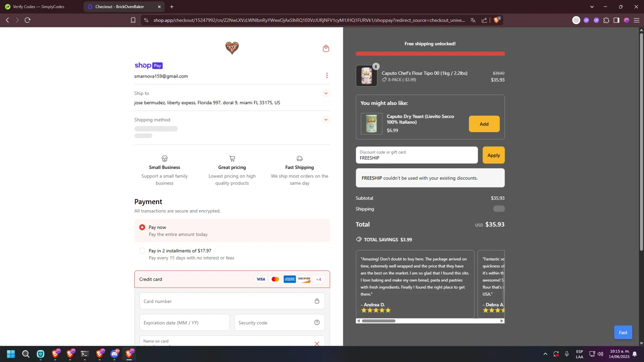Expand the Ship to address section
The width and height of the screenshot is (644, 362).
326,93
